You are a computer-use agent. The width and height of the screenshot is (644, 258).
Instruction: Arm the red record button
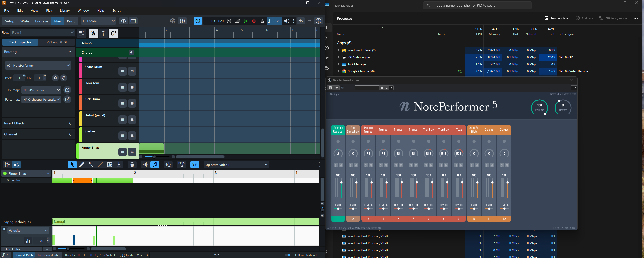(x=254, y=21)
